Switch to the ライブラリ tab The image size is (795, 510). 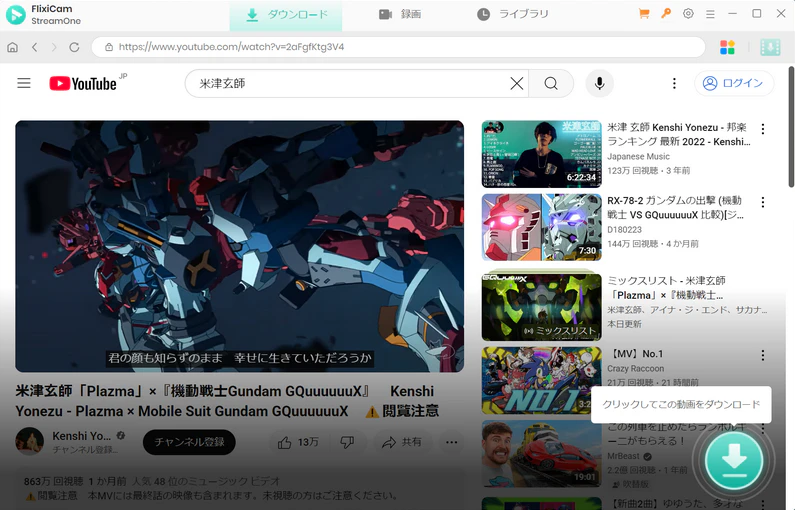click(x=513, y=14)
